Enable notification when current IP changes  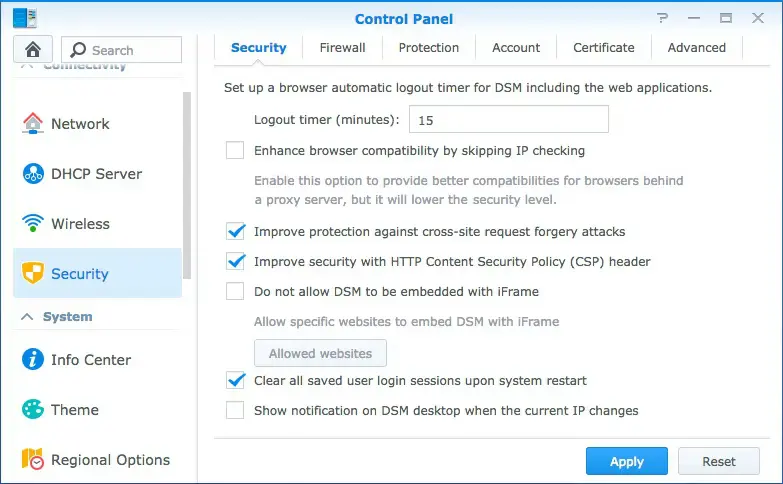click(235, 410)
